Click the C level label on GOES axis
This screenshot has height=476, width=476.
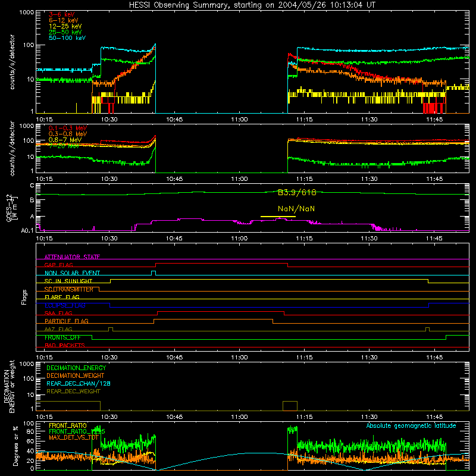tap(32, 186)
